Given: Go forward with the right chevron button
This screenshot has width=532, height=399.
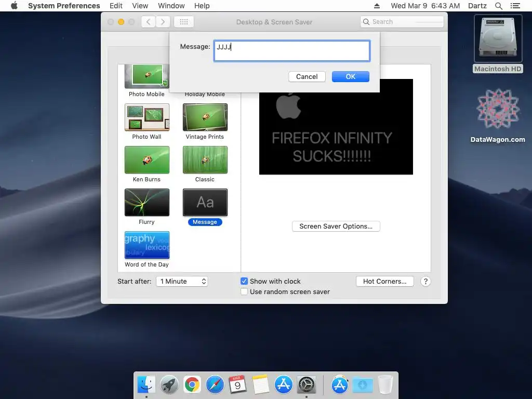Looking at the screenshot, I should [x=163, y=22].
